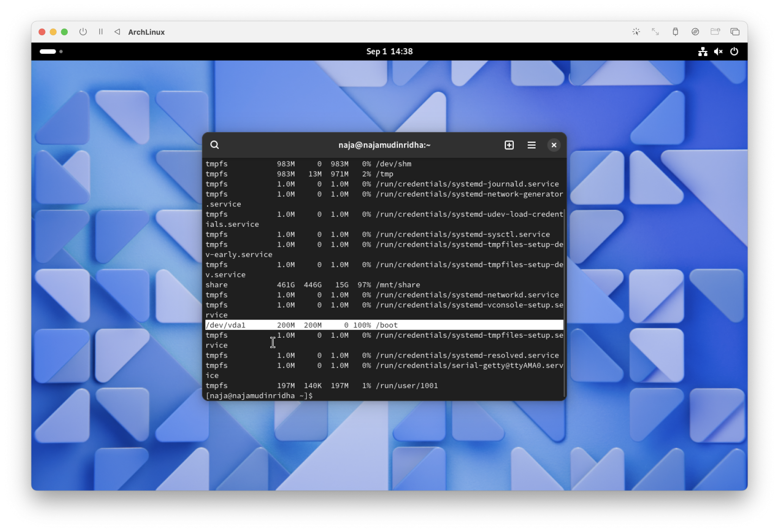Open GNOME Activities workspace indicator
The width and height of the screenshot is (779, 532).
pos(51,51)
